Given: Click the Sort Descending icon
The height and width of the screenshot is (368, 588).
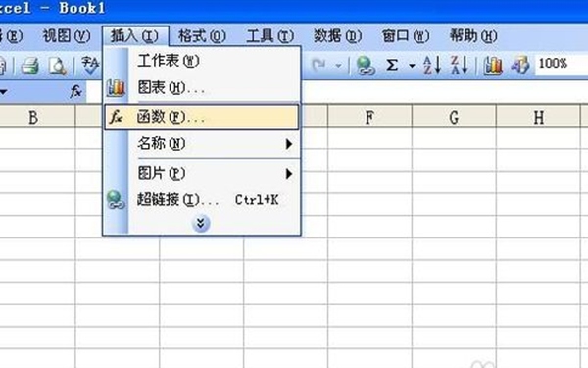Looking at the screenshot, I should (460, 65).
